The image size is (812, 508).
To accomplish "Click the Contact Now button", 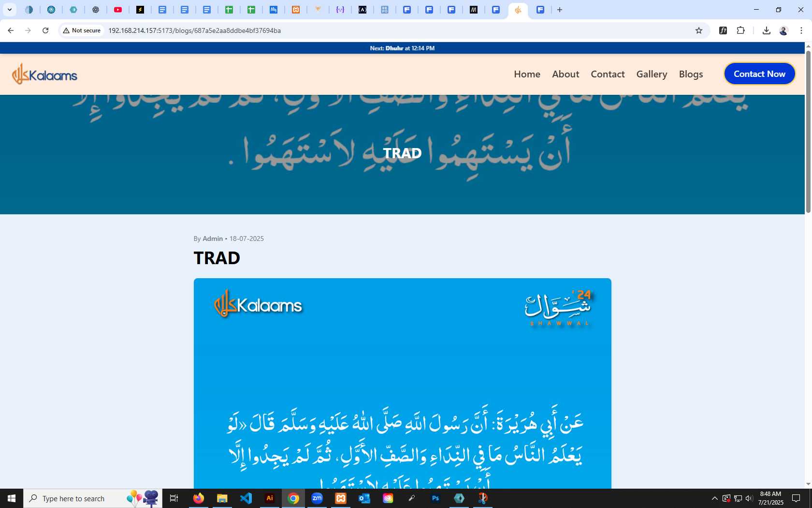I will point(759,74).
